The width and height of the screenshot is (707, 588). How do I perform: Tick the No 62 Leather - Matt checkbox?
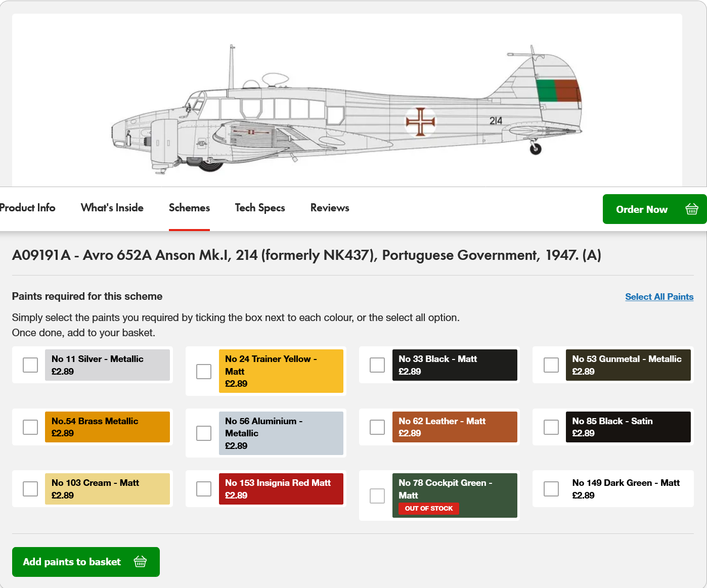tap(377, 427)
